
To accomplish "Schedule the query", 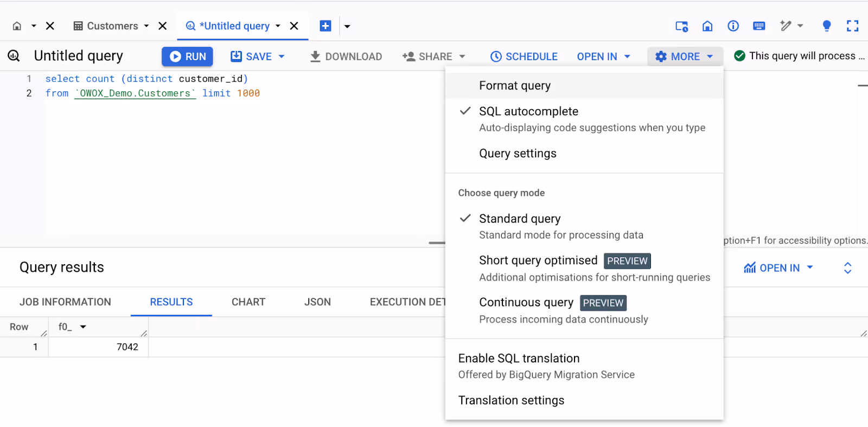I will click(524, 56).
